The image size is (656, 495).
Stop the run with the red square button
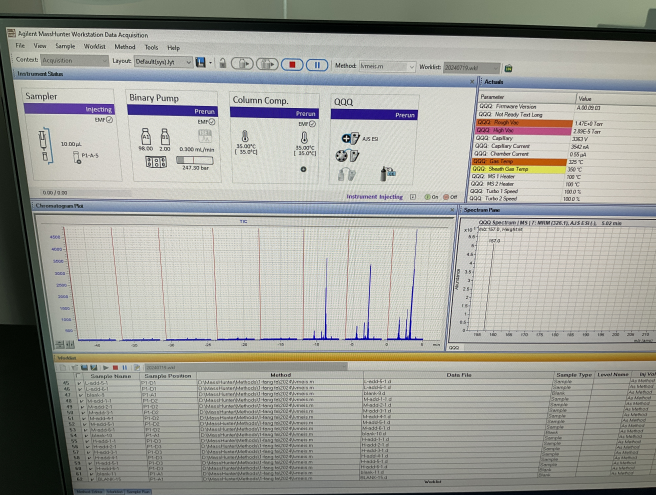(x=292, y=65)
